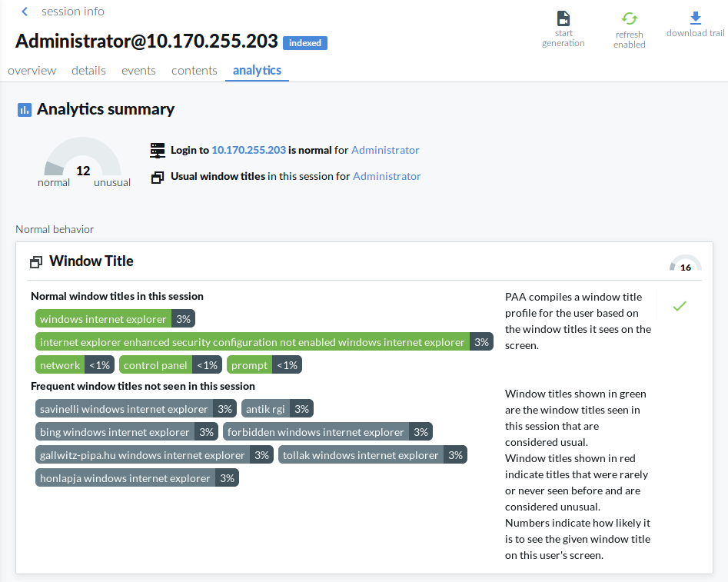Image resolution: width=728 pixels, height=582 pixels.
Task: Click the window icon beside Usual window titles
Action: coord(158,177)
